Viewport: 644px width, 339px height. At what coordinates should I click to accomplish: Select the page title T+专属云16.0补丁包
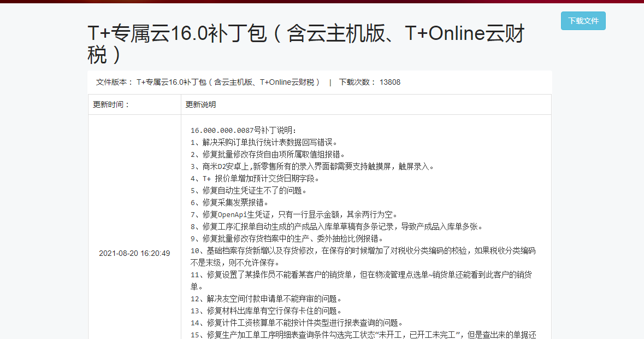point(306,44)
